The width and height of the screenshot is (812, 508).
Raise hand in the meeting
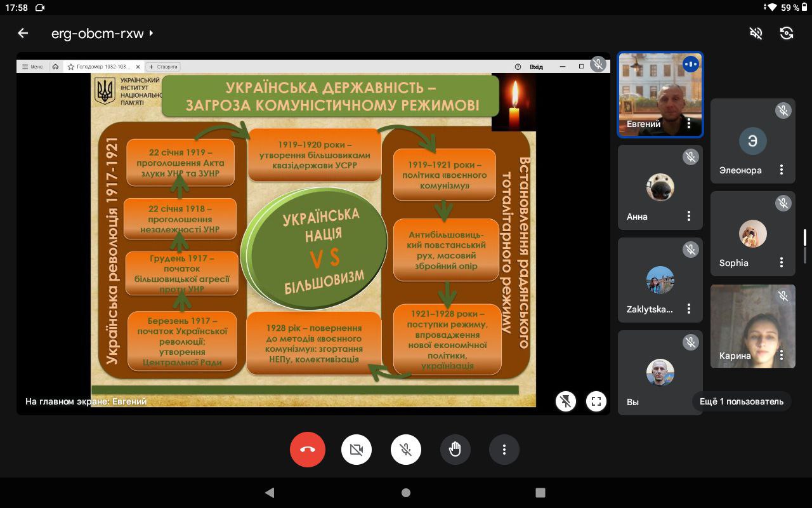pyautogui.click(x=455, y=450)
